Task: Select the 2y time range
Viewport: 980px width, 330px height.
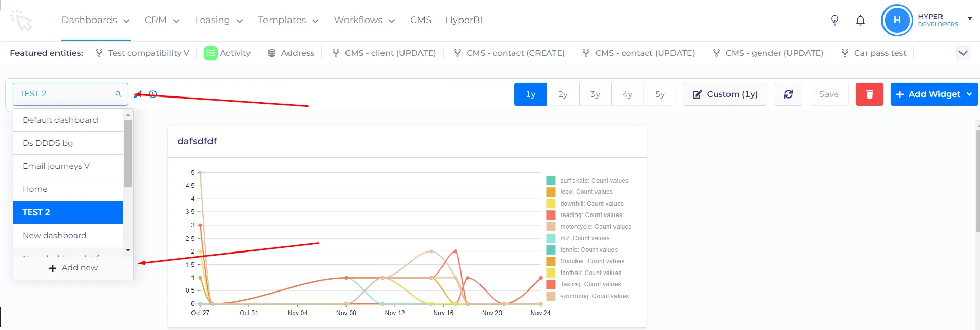Action: pyautogui.click(x=563, y=94)
